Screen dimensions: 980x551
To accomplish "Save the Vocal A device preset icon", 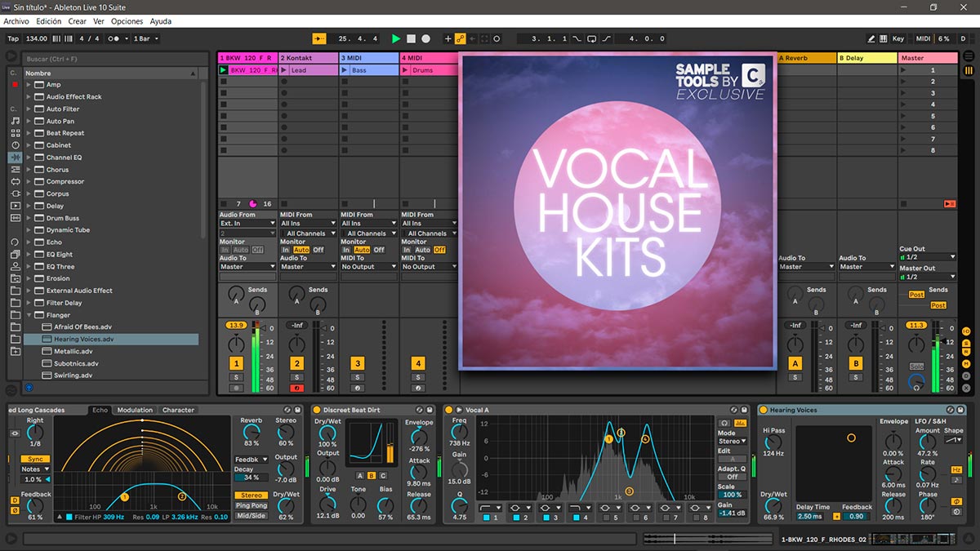I will 745,410.
